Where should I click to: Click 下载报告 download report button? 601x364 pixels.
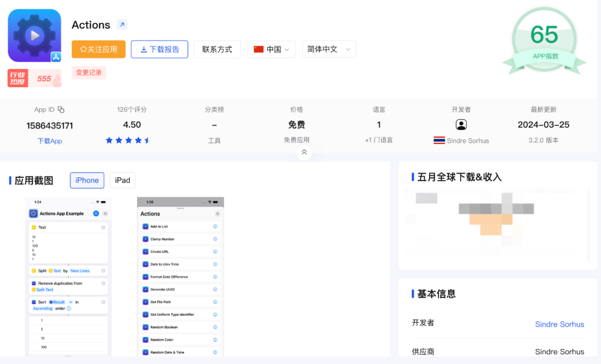pos(160,49)
